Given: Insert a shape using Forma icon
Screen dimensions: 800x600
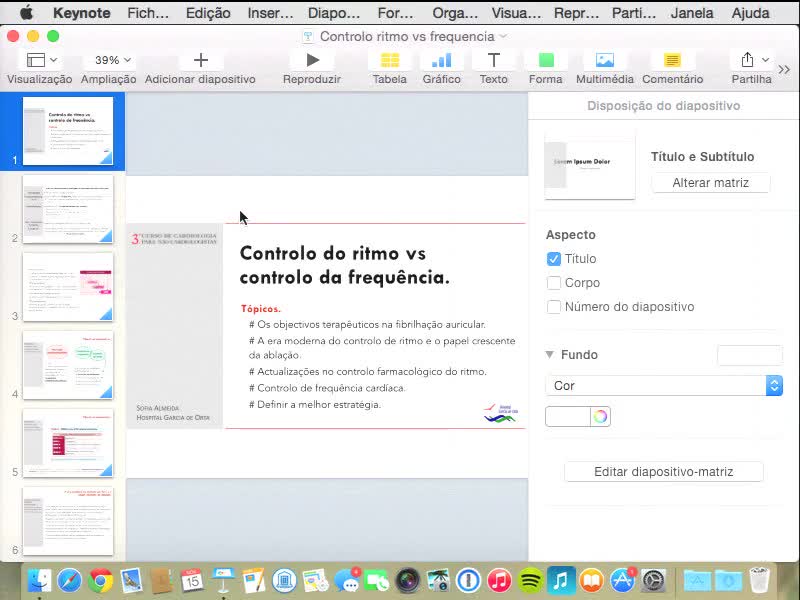Looking at the screenshot, I should pos(546,60).
